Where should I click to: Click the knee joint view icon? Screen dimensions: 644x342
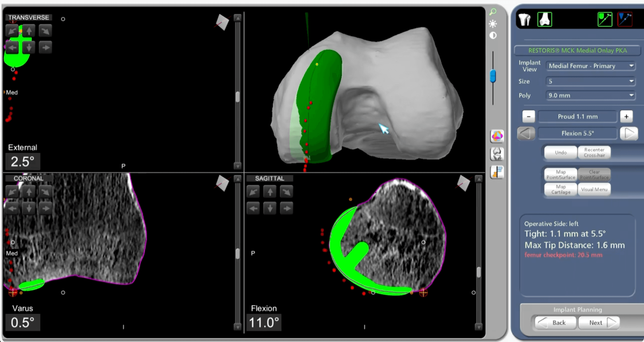(x=497, y=154)
